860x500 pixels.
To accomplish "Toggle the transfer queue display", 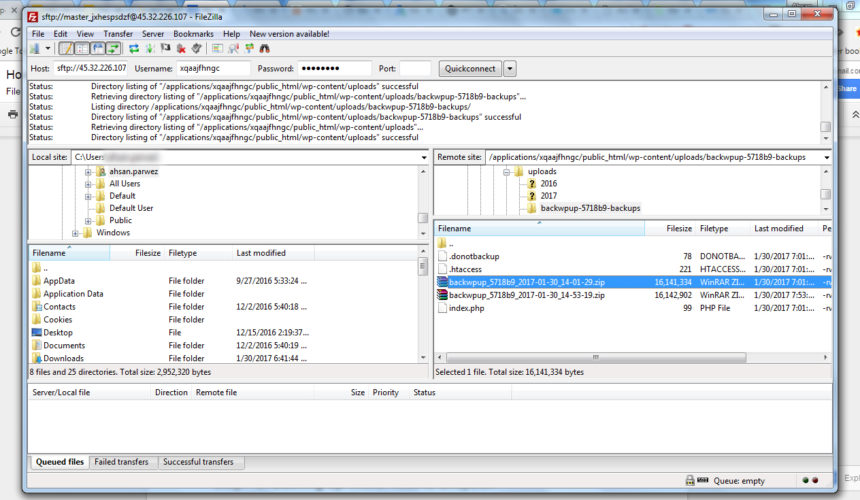I will pos(113,49).
